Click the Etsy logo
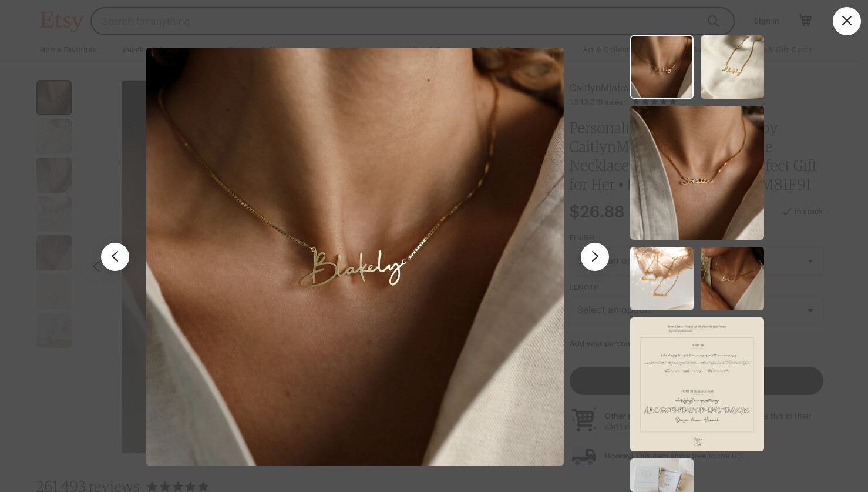This screenshot has height=492, width=868. coord(62,21)
